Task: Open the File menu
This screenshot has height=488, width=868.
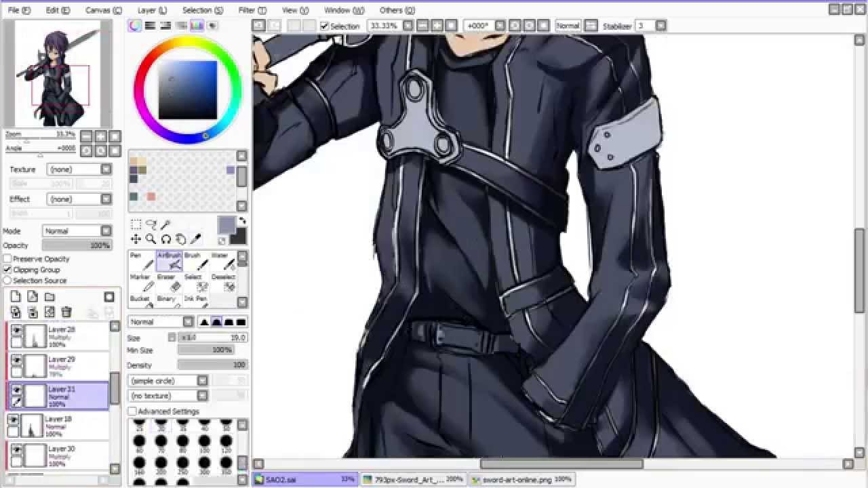Action: coord(19,10)
